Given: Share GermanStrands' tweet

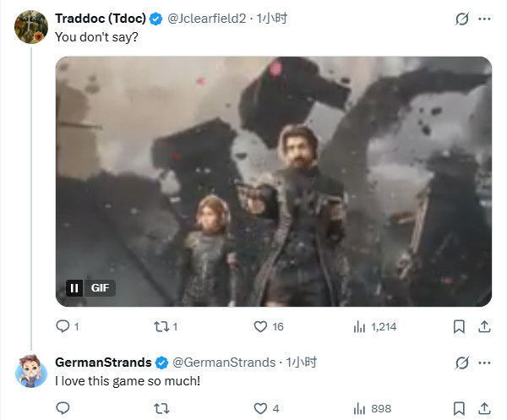Looking at the screenshot, I should click(x=485, y=408).
